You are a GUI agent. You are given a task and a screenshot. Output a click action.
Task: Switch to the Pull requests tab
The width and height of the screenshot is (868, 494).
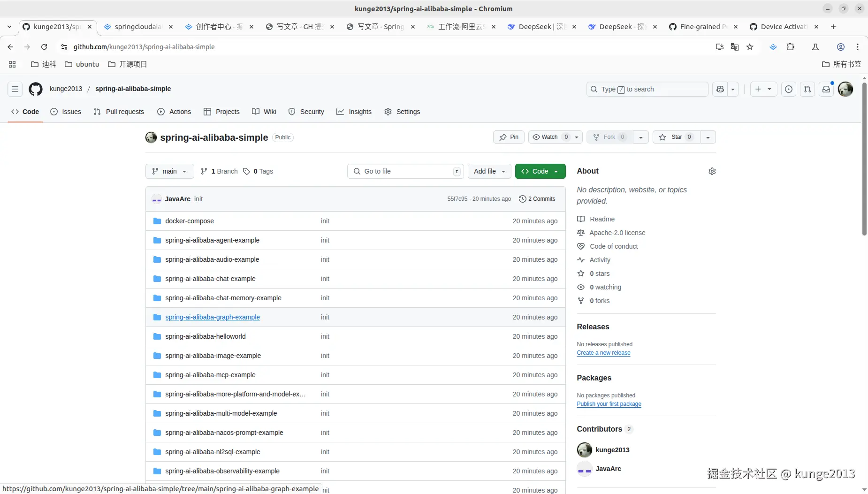[119, 112]
